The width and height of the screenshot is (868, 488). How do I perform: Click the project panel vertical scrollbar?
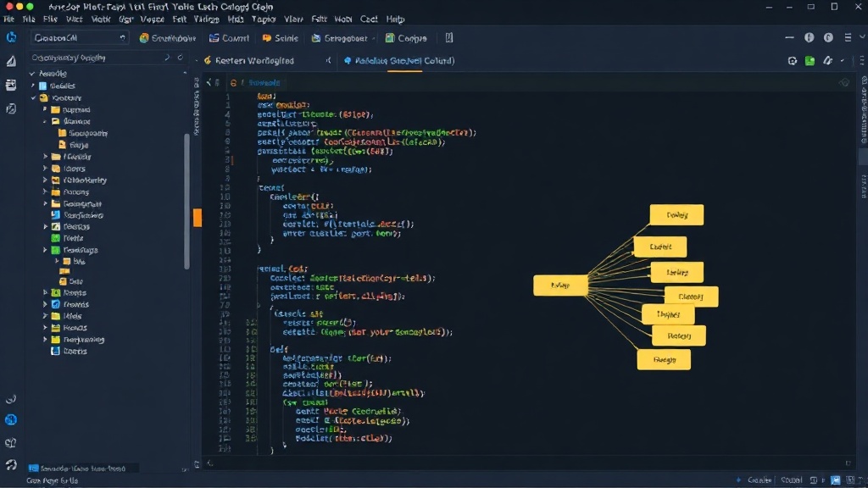coord(186,201)
